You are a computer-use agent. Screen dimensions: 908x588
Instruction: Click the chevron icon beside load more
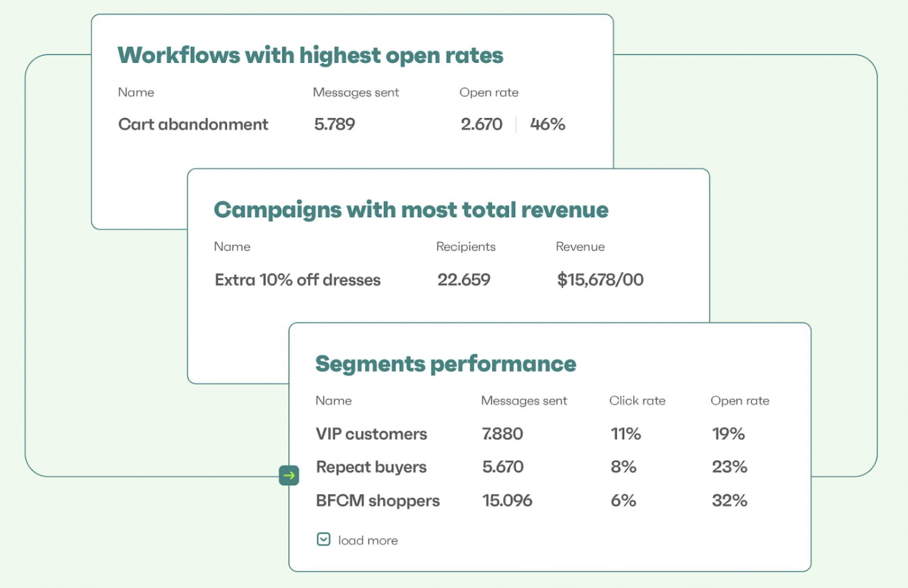point(324,539)
